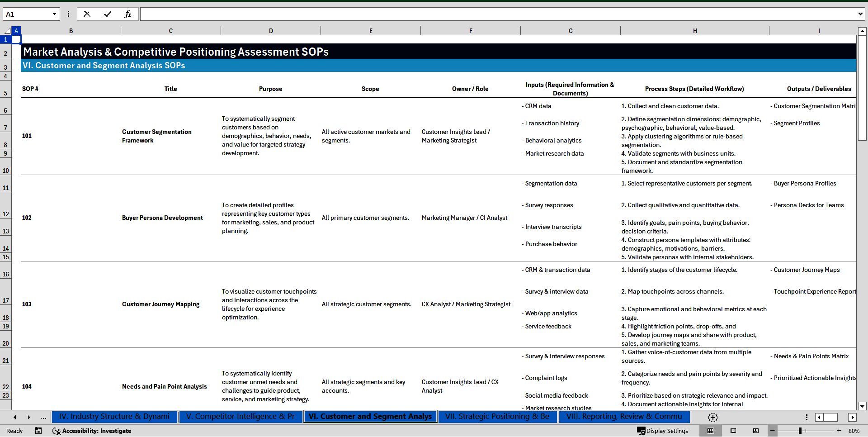Switch to the VII. Strategic Positioning tab
Image resolution: width=868 pixels, height=437 pixels.
click(x=497, y=417)
